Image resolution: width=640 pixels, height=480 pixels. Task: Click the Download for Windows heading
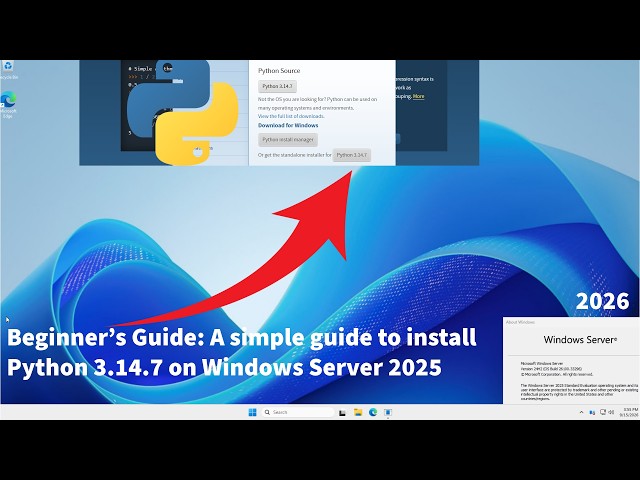click(288, 125)
